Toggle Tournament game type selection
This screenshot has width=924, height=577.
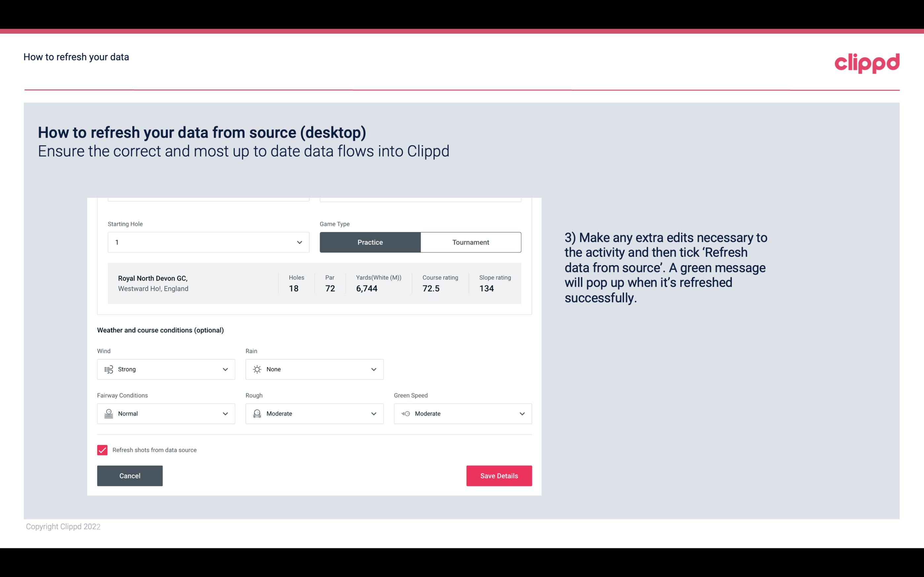click(470, 242)
